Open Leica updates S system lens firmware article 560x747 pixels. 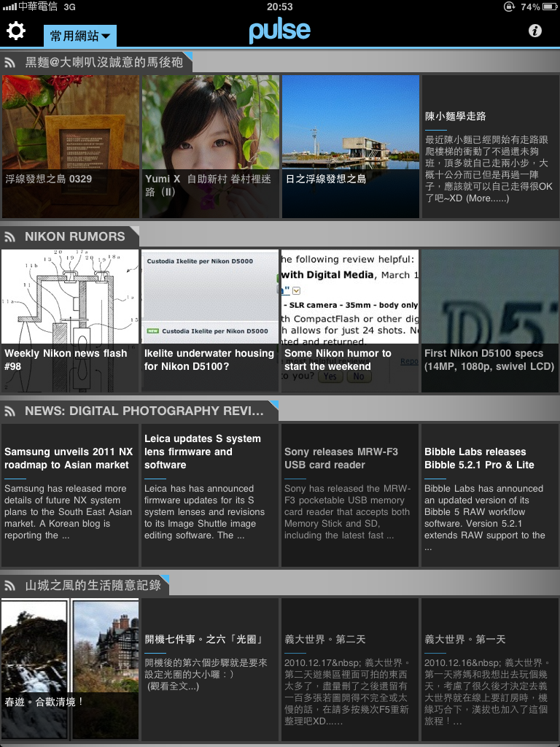click(210, 495)
